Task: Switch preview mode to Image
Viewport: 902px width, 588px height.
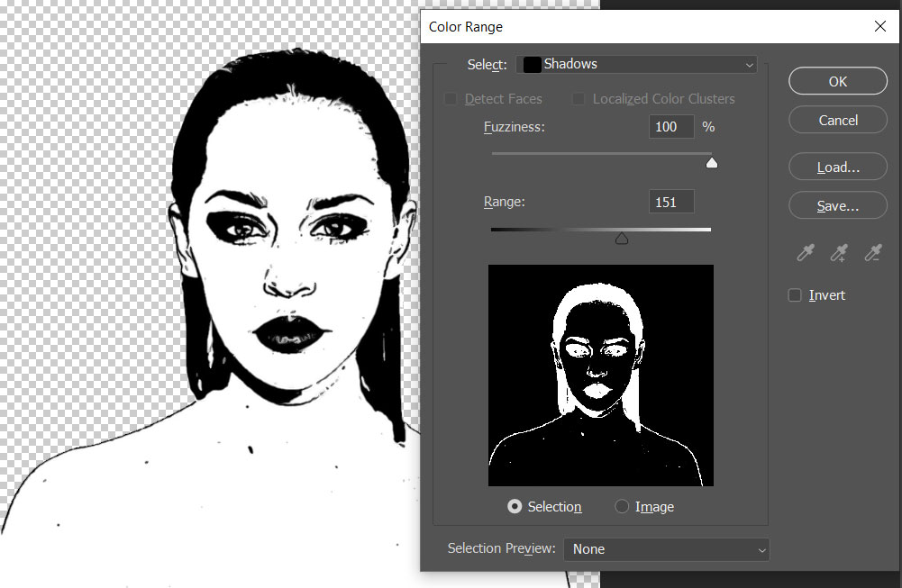Action: point(621,507)
